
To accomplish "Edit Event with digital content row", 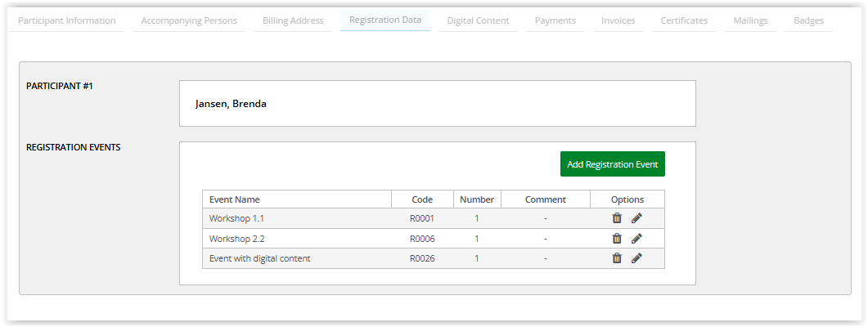I will [x=636, y=258].
